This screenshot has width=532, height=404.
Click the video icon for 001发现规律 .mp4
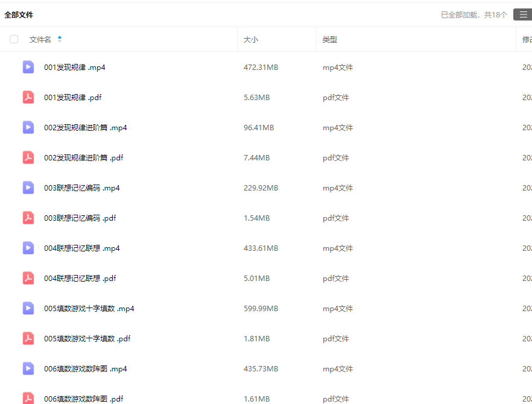tap(28, 67)
